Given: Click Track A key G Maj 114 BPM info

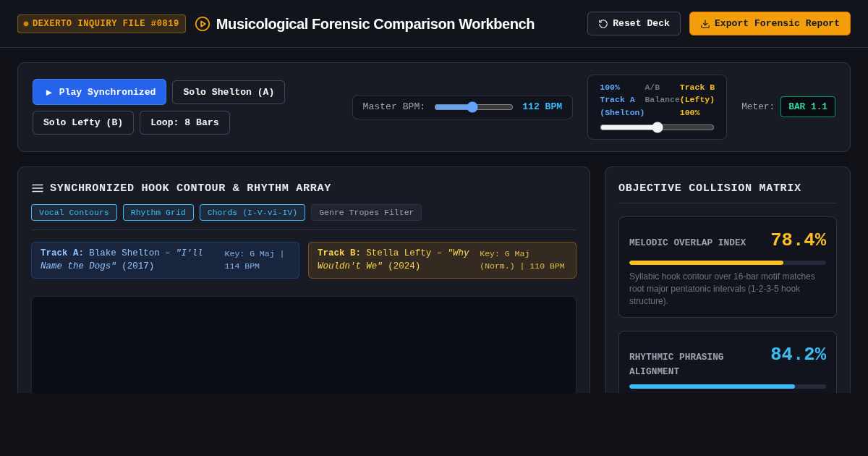Looking at the screenshot, I should point(256,260).
